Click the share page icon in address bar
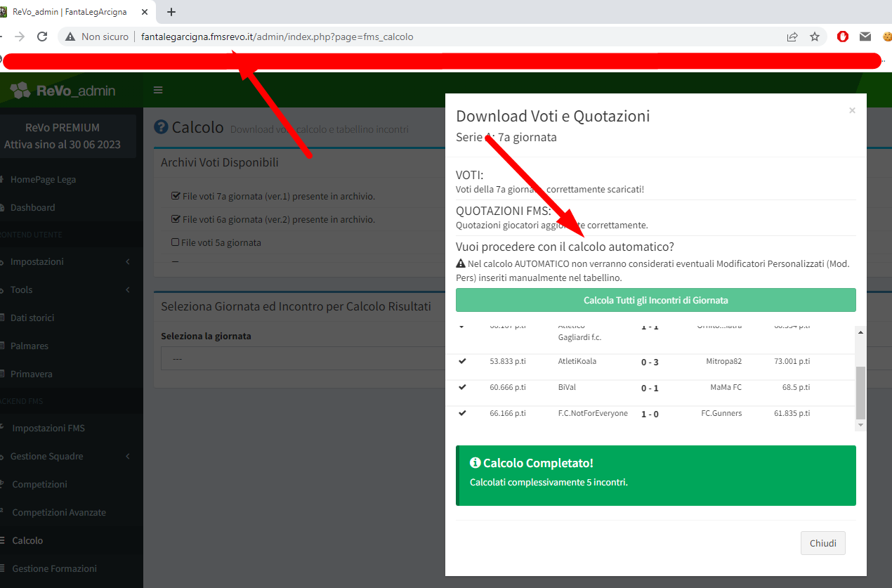This screenshot has height=588, width=892. pyautogui.click(x=792, y=37)
